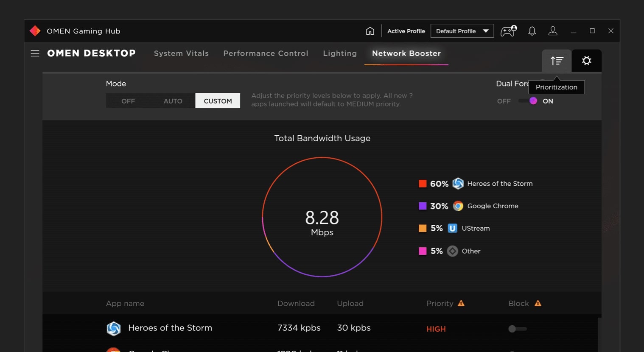Change HIGH priority for Heroes of the Storm
644x352 pixels.
click(436, 329)
